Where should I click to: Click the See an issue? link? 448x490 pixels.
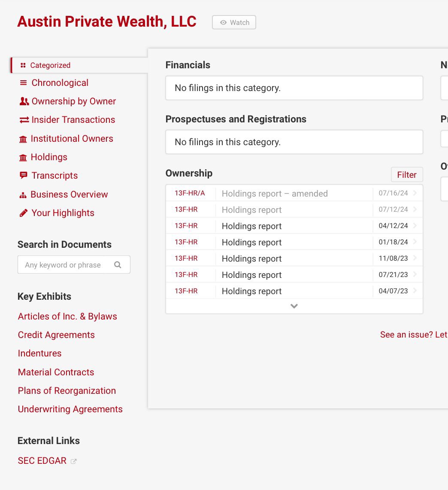[x=414, y=335]
